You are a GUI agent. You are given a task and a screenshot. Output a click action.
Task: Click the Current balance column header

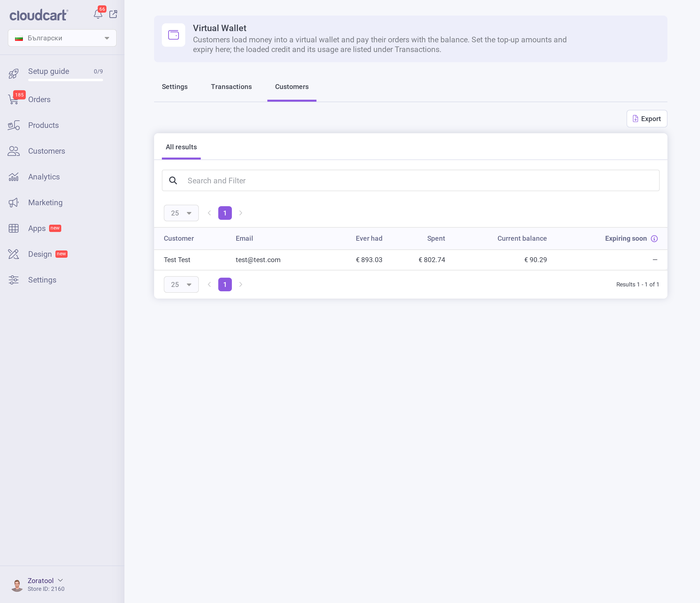(522, 238)
